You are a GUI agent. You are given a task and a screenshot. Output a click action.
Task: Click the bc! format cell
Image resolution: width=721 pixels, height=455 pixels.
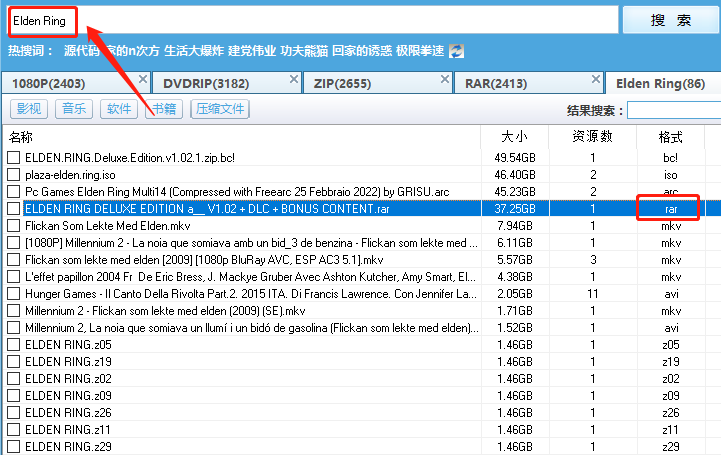tap(670, 158)
